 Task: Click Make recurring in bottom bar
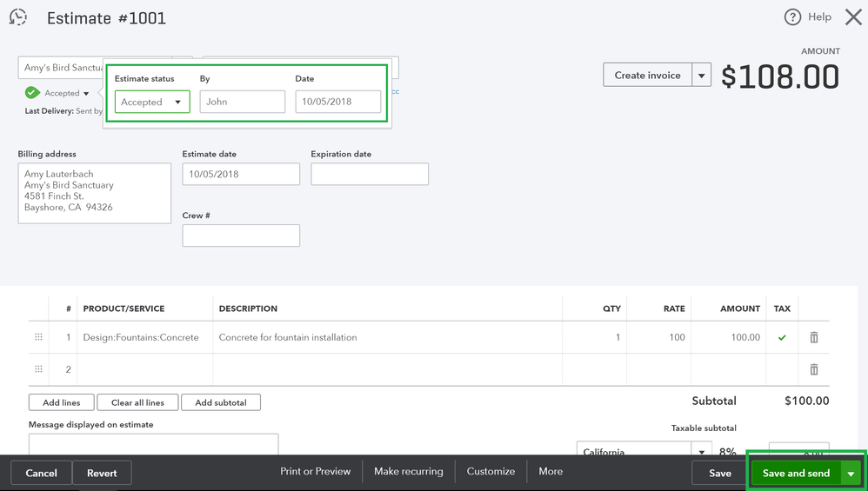(408, 471)
